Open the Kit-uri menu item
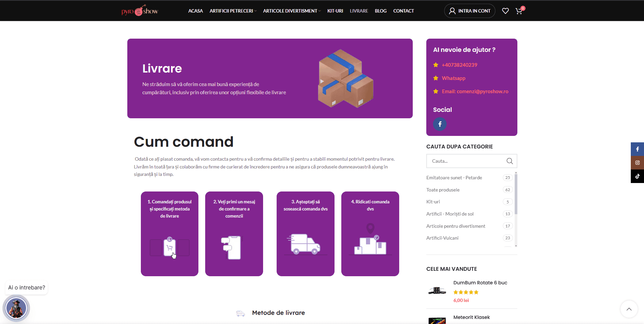Image resolution: width=644 pixels, height=324 pixels. (x=335, y=11)
